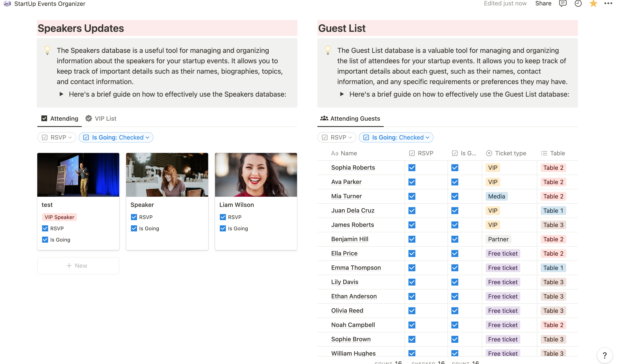Uncheck Is Going for Noah Campbell
The image size is (617, 364).
click(x=455, y=325)
